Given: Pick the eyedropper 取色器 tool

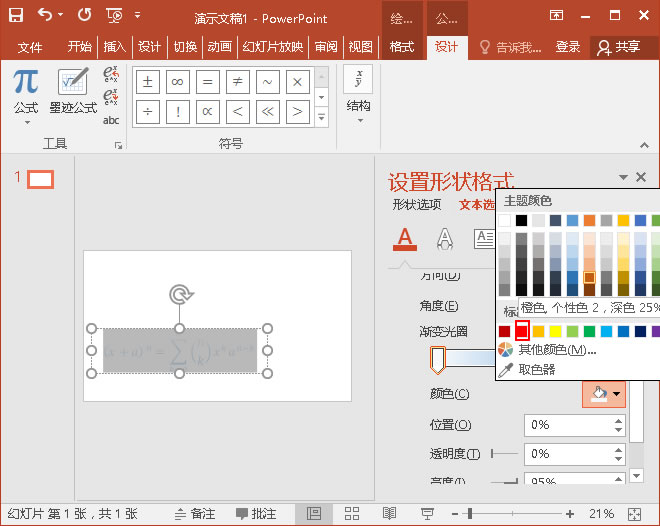Looking at the screenshot, I should point(535,369).
